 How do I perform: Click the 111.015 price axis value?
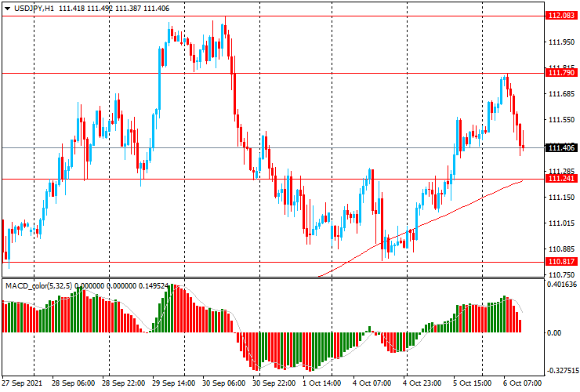pos(562,223)
